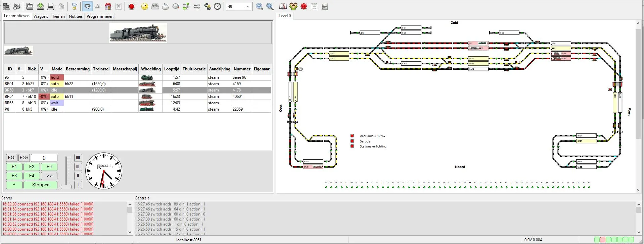Click the zoom in magnifier icon
The image size is (644, 244).
[x=259, y=6]
